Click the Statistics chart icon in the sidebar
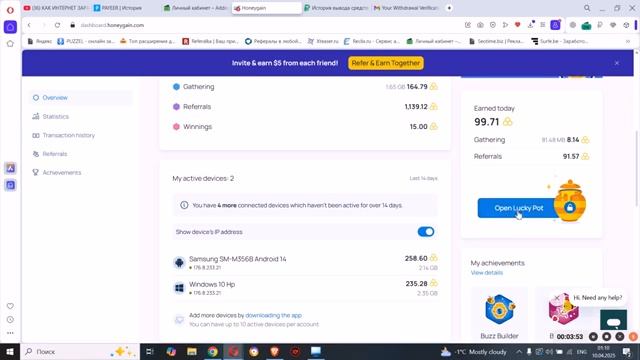The width and height of the screenshot is (640, 360). click(x=36, y=116)
